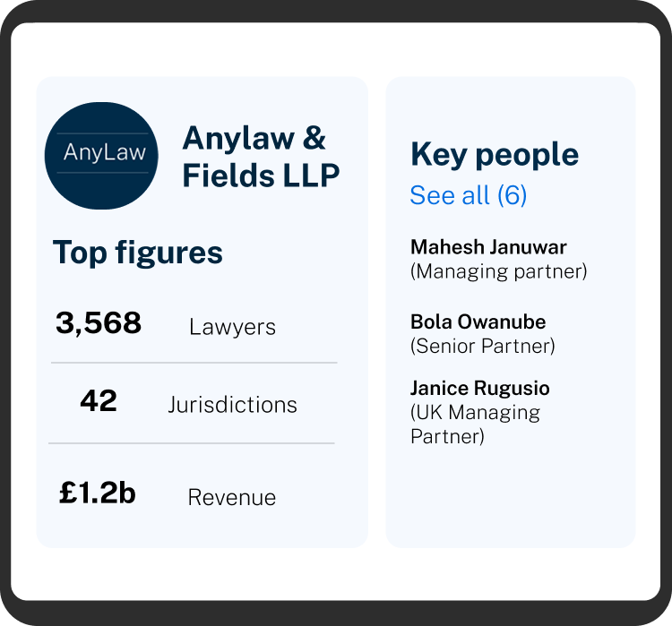Click the (Senior Partner) role text
This screenshot has height=626, width=672.
[482, 346]
